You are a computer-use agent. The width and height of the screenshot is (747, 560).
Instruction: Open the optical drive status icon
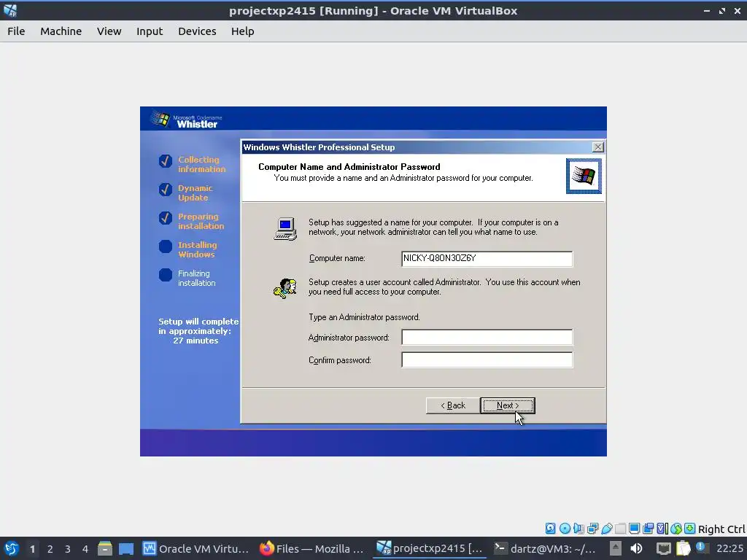565,529
